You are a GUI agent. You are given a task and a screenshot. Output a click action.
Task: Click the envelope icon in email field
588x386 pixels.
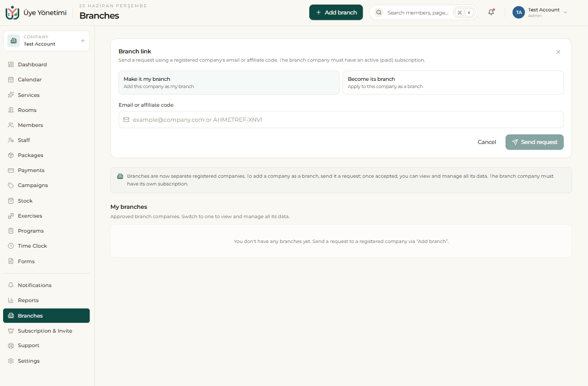tap(126, 120)
